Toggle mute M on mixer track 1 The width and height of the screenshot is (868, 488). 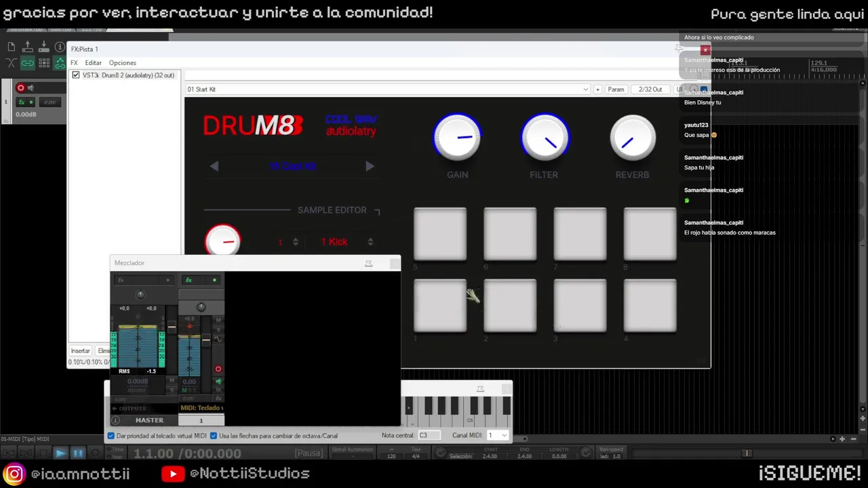point(218,319)
